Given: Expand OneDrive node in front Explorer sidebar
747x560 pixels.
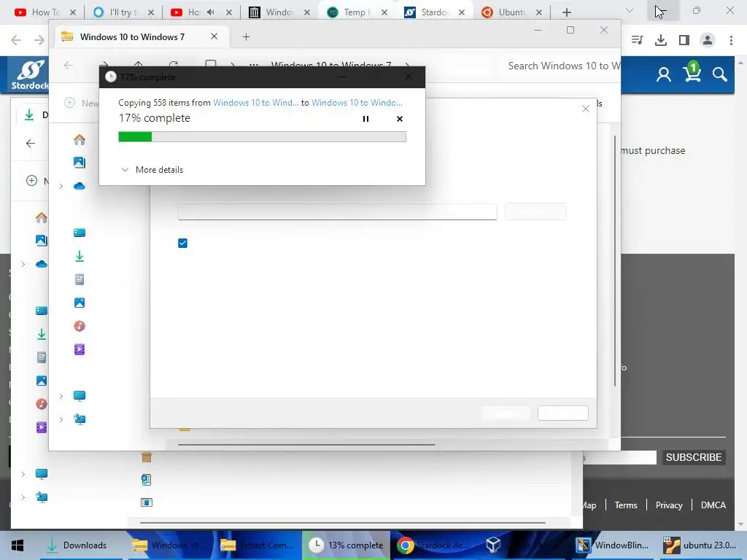Looking at the screenshot, I should pyautogui.click(x=61, y=186).
